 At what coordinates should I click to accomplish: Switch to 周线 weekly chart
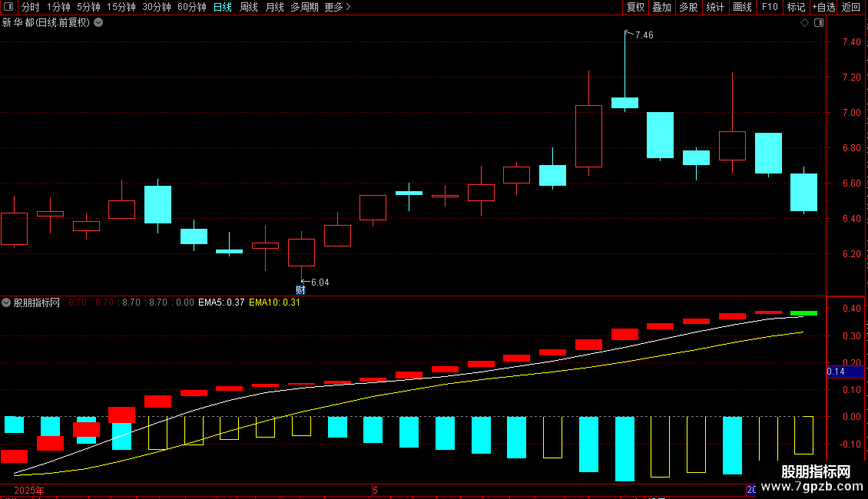coord(249,7)
